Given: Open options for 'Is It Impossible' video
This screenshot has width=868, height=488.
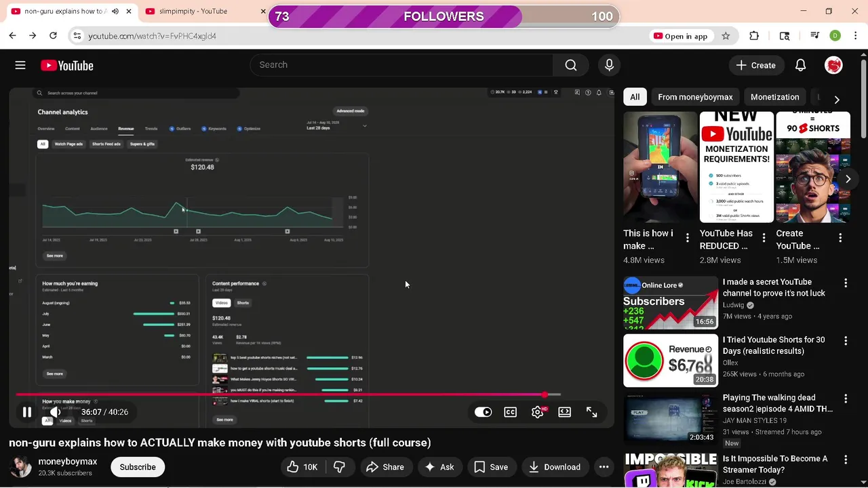Looking at the screenshot, I should [846, 460].
